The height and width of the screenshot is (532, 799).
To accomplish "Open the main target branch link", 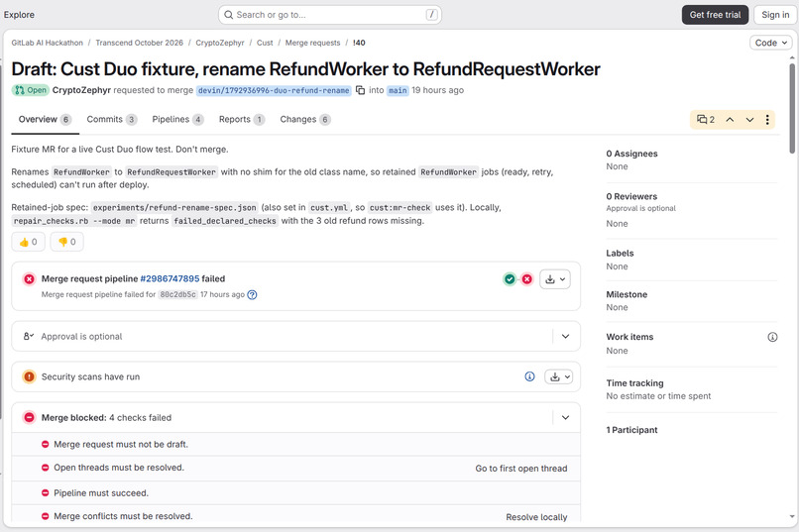I will [398, 90].
